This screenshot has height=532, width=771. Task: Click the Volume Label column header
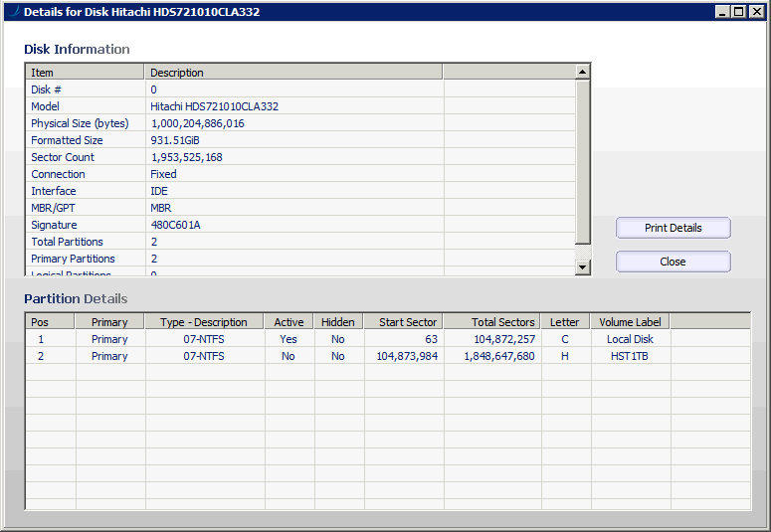629,322
